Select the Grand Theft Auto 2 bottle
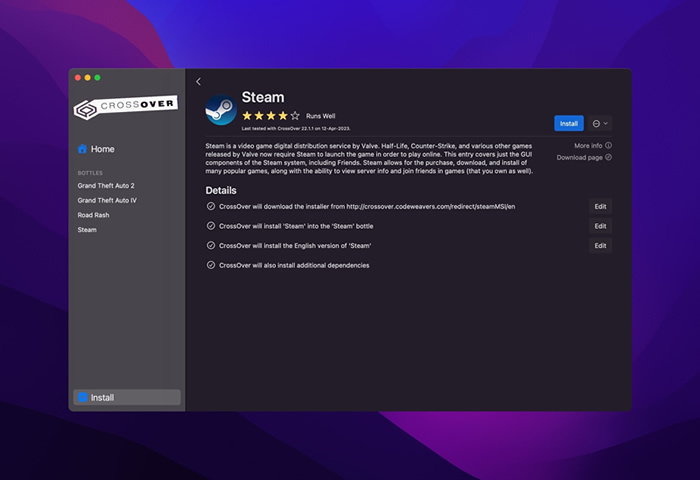This screenshot has width=700, height=480. [x=106, y=185]
